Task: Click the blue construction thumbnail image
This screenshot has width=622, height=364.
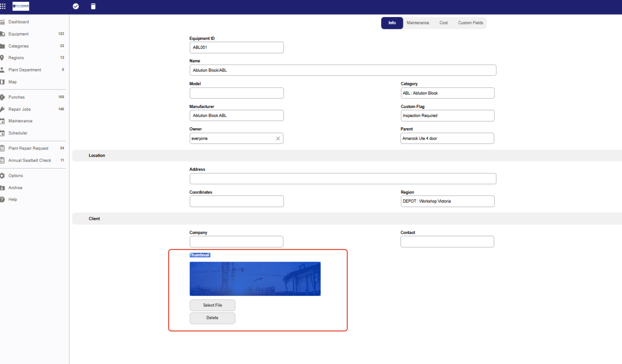Action: tap(255, 279)
